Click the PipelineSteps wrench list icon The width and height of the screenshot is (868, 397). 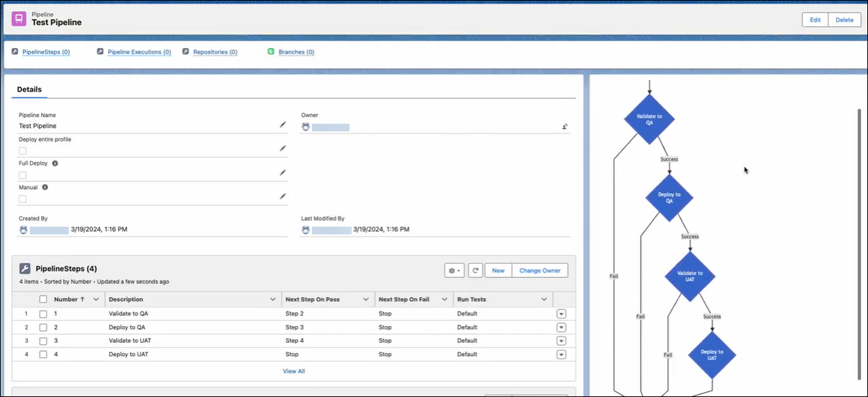25,268
